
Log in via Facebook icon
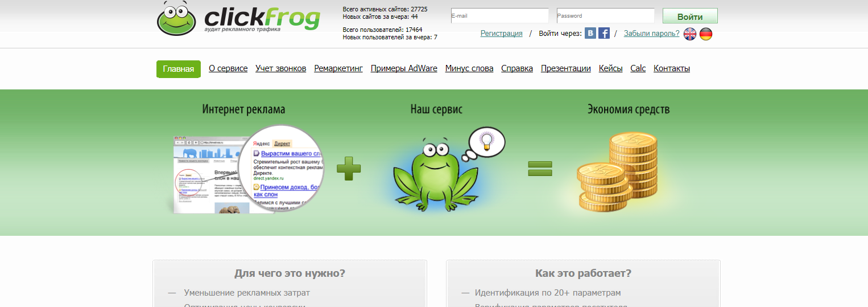point(604,34)
